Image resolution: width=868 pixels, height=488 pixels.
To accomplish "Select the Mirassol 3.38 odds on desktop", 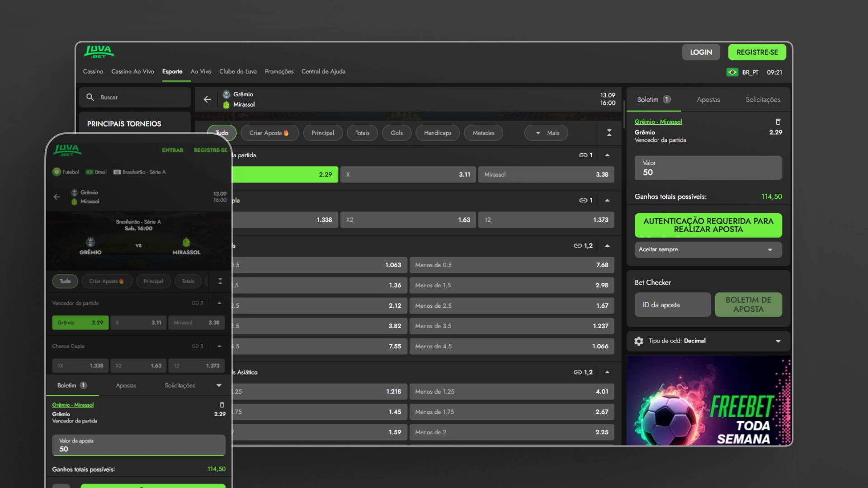I will click(x=546, y=174).
